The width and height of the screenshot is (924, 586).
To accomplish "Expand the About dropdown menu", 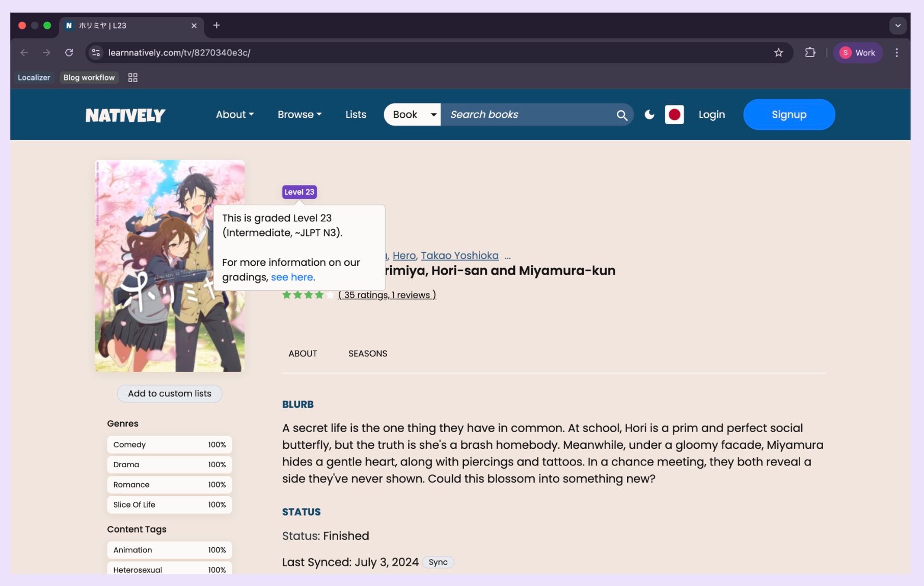I will pos(234,115).
